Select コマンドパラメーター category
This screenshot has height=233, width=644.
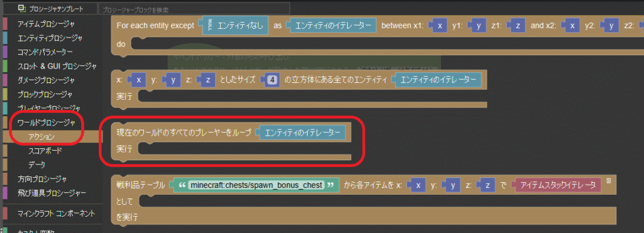(45, 52)
